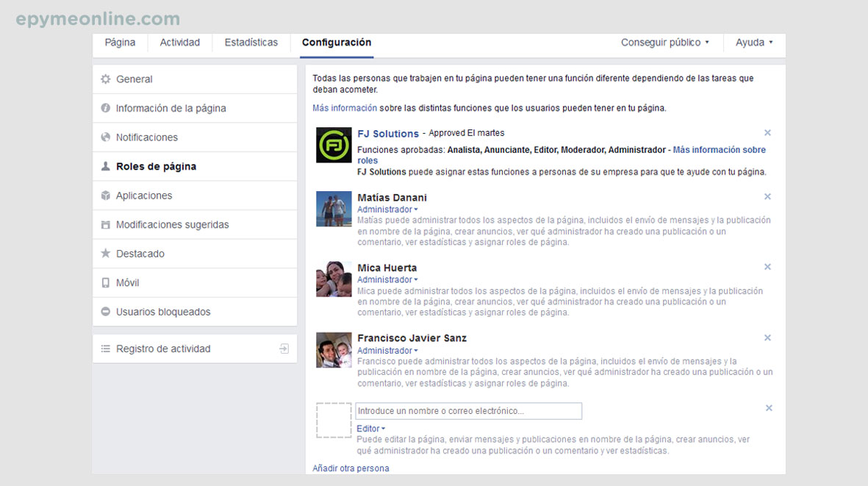This screenshot has width=868, height=486.
Task: Click the Destacado star icon
Action: 104,253
